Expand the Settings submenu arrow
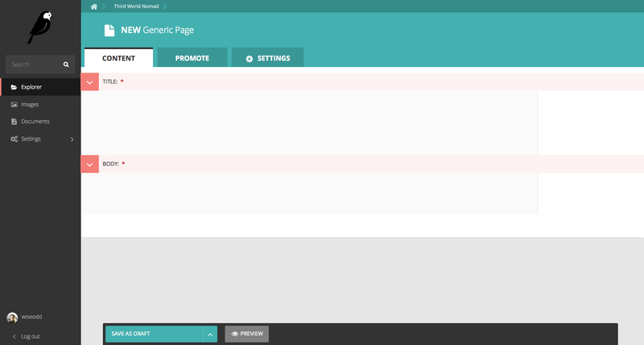 tap(72, 139)
